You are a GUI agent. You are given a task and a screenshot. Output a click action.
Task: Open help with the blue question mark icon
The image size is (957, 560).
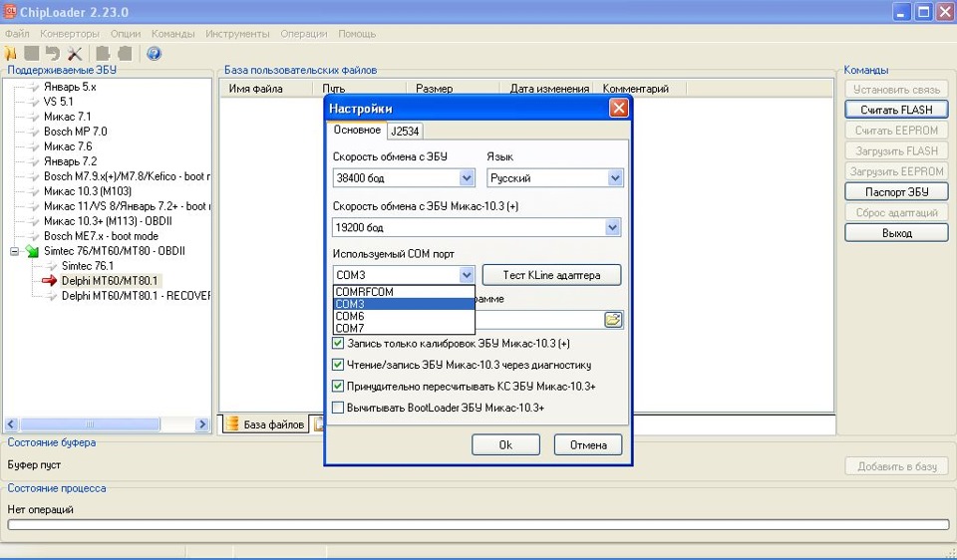tap(154, 54)
